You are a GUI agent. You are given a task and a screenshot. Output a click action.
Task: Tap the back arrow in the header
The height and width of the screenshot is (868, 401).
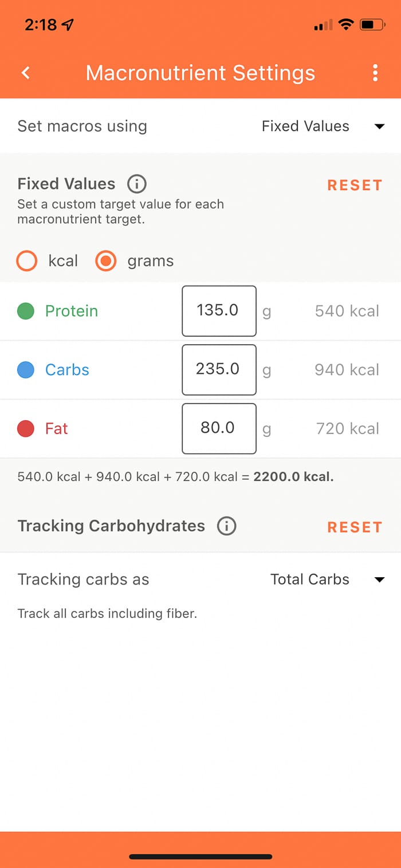[25, 73]
